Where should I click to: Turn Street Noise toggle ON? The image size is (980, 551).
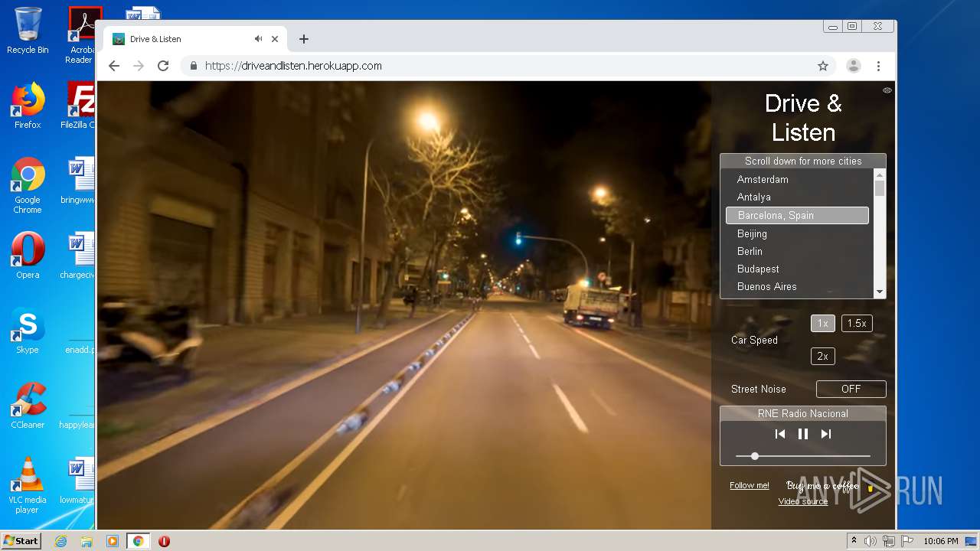(851, 389)
